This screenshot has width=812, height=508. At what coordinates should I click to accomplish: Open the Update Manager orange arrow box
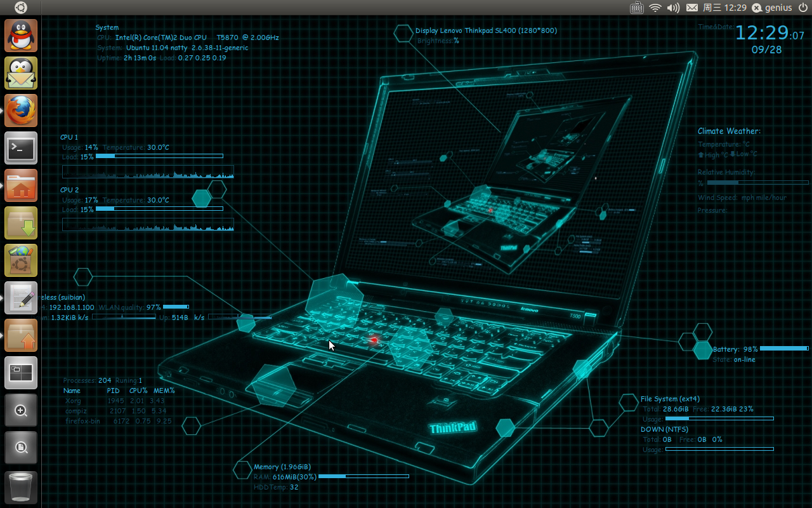coord(21,335)
